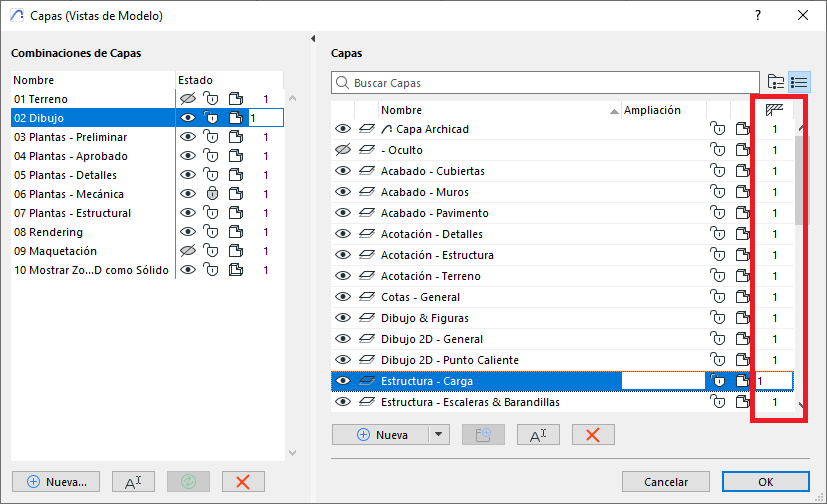This screenshot has width=827, height=504.
Task: Show the hidden - Oculto layer
Action: click(343, 150)
